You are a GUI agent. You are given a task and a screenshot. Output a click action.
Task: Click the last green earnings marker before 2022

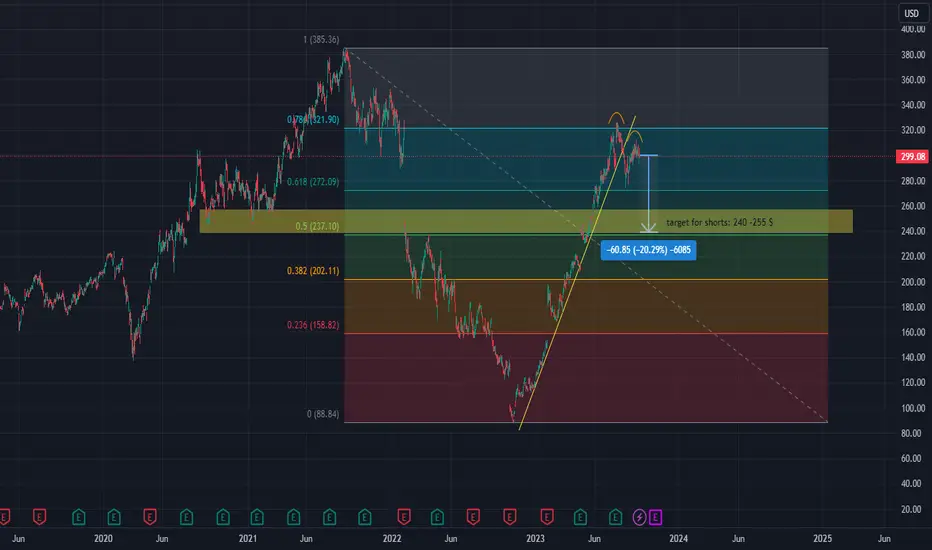364,517
